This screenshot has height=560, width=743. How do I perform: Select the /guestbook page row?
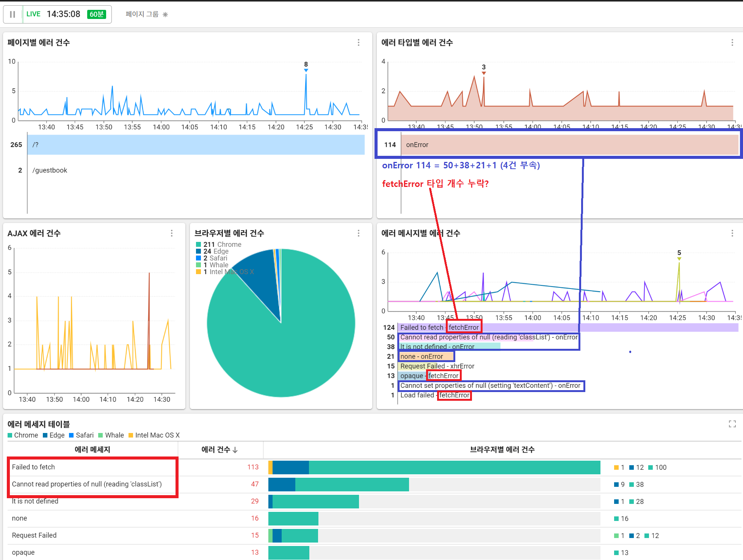point(50,170)
